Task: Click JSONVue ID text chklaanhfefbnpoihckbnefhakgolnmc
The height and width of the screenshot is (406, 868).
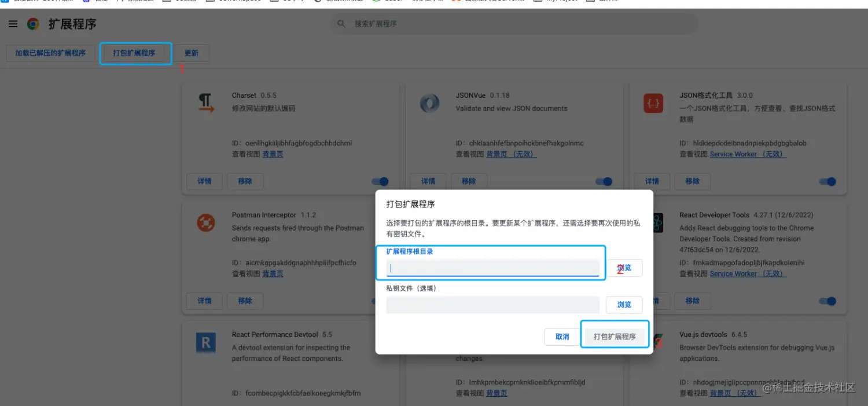Action: pyautogui.click(x=527, y=143)
